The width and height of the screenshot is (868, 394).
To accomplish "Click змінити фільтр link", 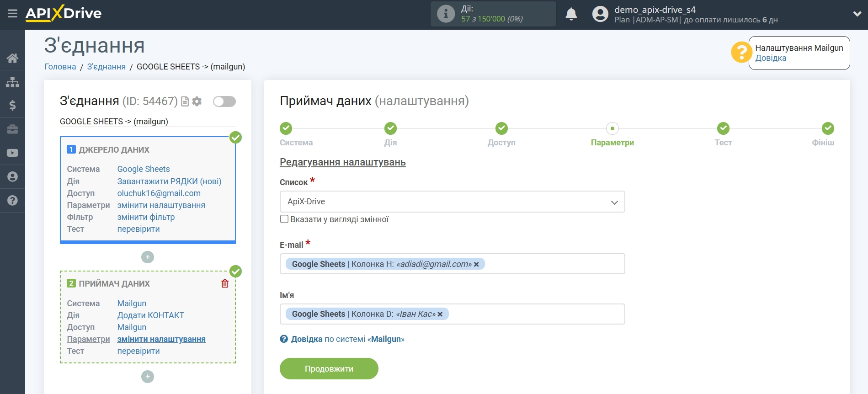I will (146, 217).
